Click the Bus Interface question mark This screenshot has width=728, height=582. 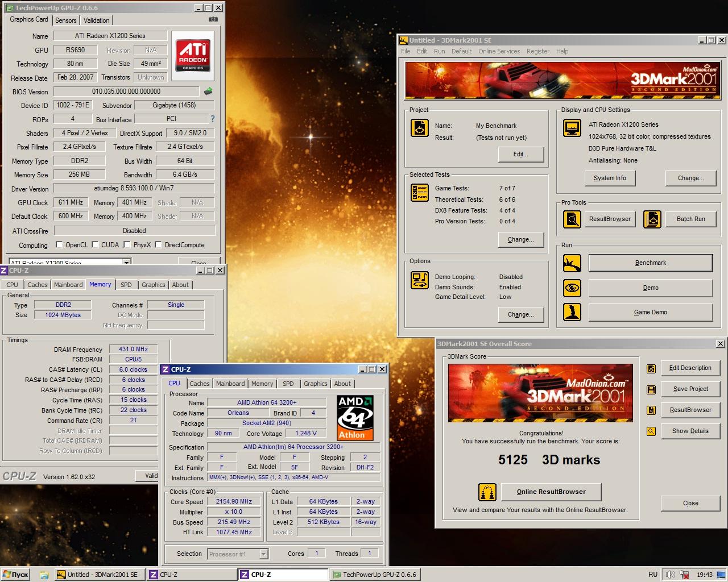(213, 119)
